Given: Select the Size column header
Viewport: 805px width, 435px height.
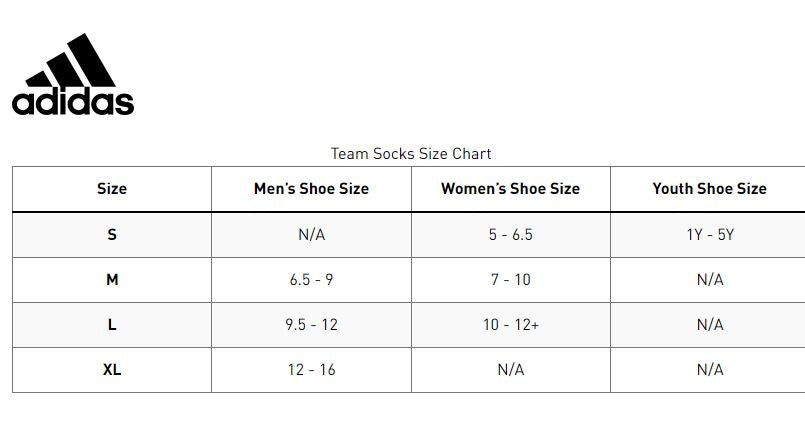Looking at the screenshot, I should click(112, 188).
